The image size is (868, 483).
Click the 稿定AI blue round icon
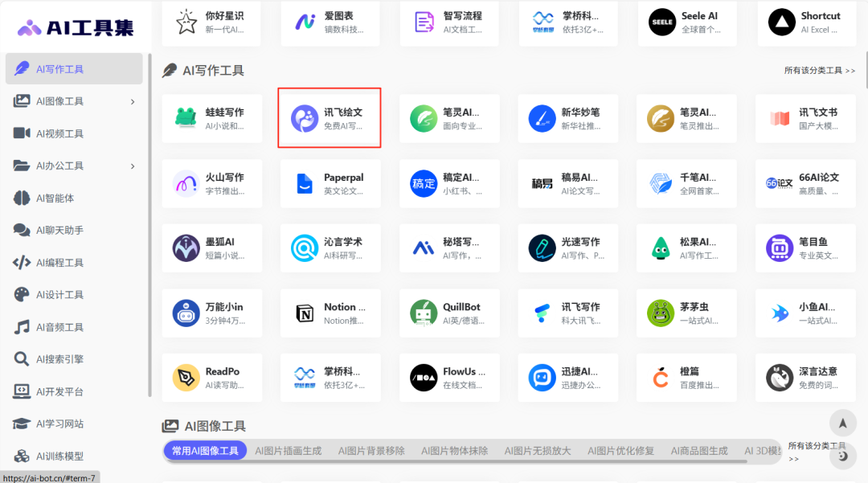coord(424,184)
